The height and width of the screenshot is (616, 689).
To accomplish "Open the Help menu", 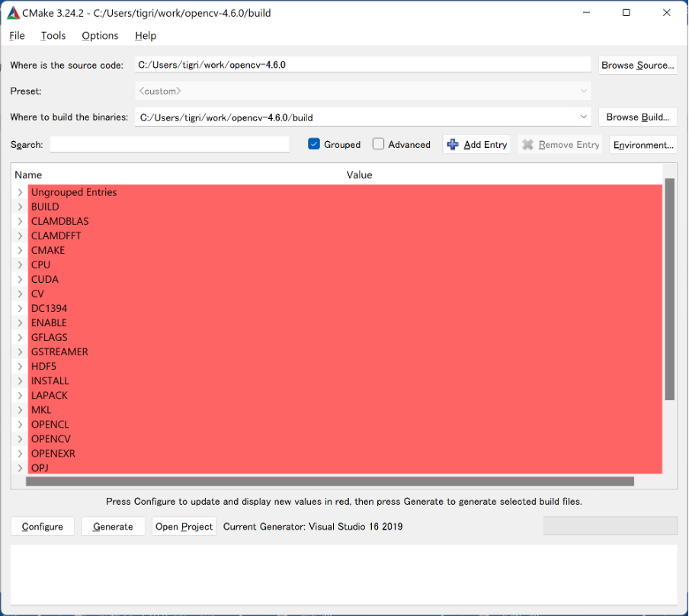I will (145, 35).
